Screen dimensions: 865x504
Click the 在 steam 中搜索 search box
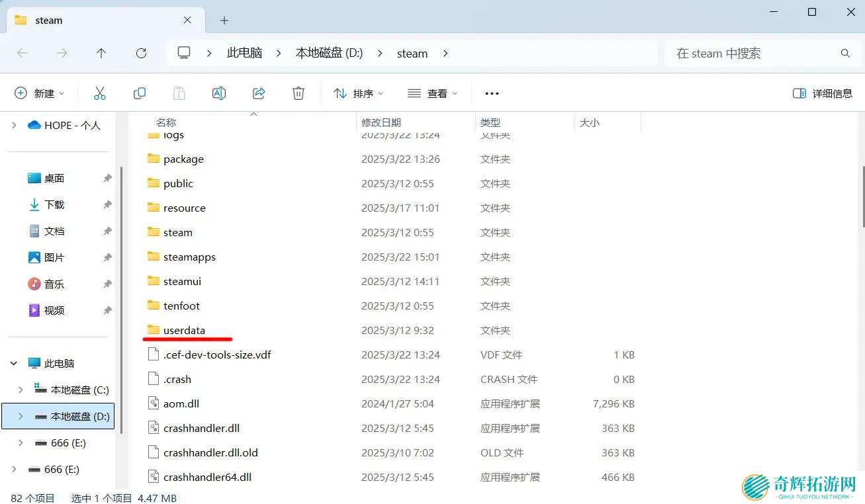click(x=754, y=54)
